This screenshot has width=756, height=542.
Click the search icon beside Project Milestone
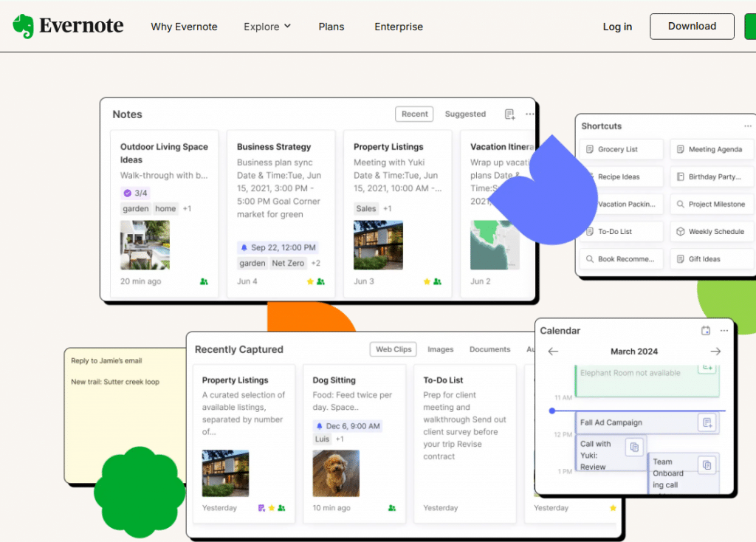680,204
